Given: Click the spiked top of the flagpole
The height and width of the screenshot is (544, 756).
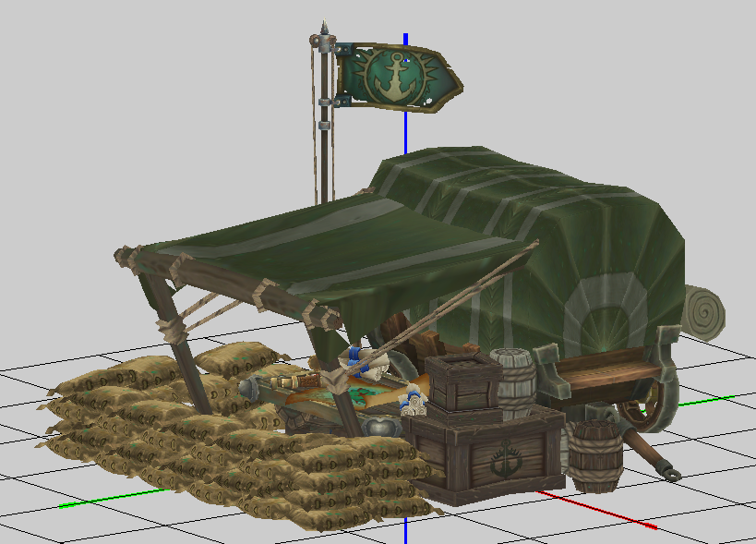Looking at the screenshot, I should [325, 27].
